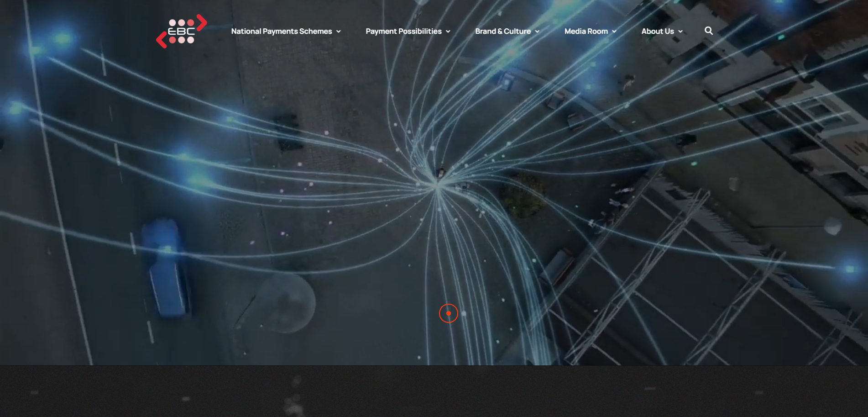This screenshot has height=417, width=868.
Task: Expand the Media Room dropdown arrow
Action: [614, 32]
